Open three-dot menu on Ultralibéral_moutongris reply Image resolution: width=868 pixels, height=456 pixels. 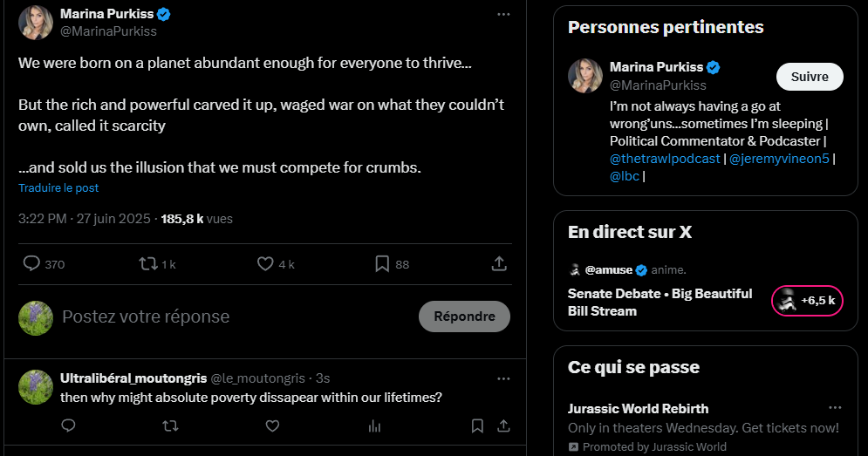[503, 378]
